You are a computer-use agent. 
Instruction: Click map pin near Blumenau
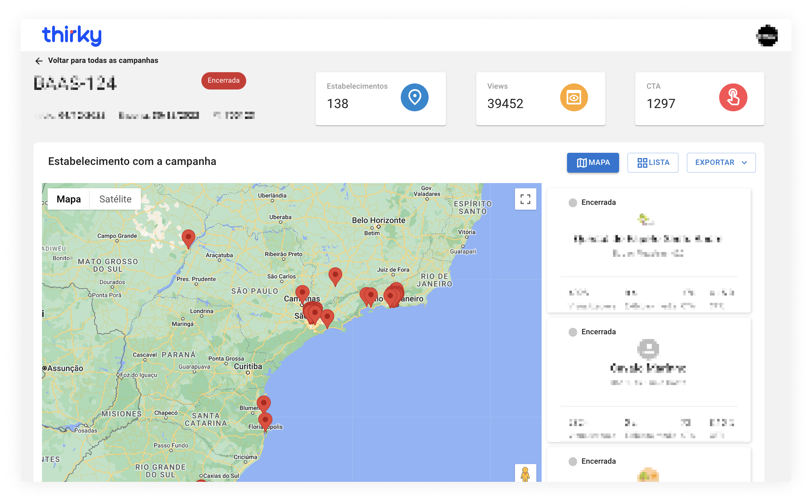coord(264,404)
